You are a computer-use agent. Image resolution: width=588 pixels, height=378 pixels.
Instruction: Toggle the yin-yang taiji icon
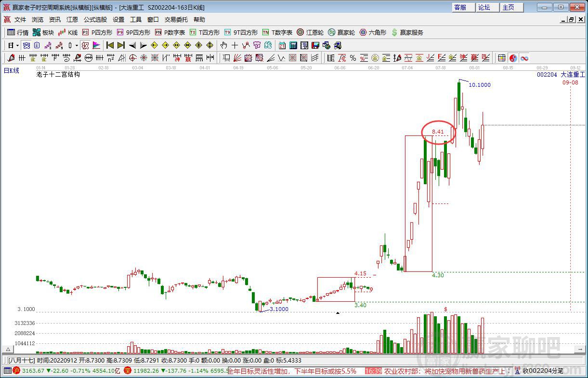(513, 58)
